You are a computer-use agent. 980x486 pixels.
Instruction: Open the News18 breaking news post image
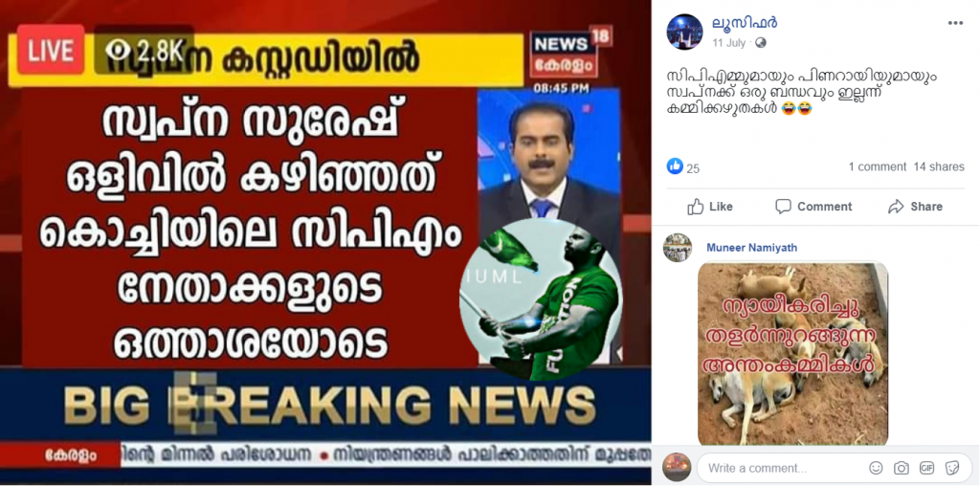coord(325,243)
